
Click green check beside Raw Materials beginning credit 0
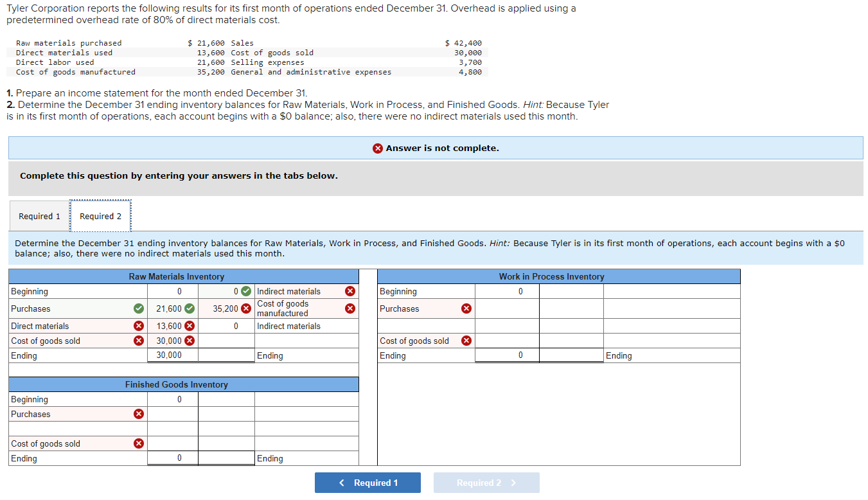[x=245, y=291]
